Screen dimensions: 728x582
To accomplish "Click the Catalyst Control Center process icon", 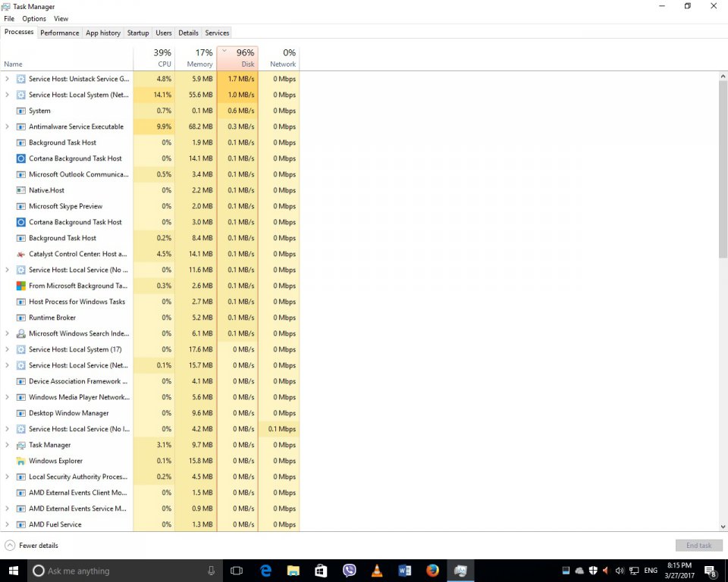I will pyautogui.click(x=21, y=254).
